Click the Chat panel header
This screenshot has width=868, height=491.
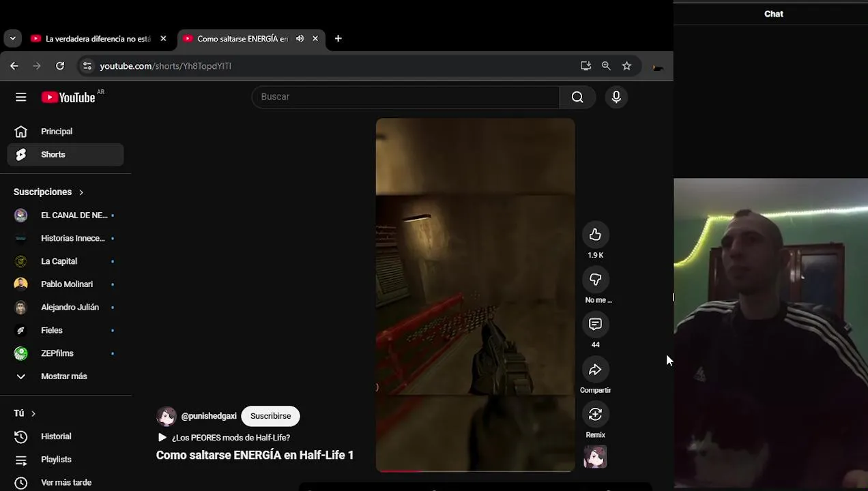click(774, 14)
